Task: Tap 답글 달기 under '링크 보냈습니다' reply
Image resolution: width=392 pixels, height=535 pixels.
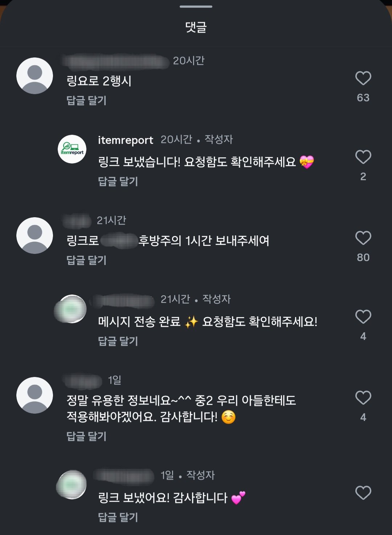Action: [118, 181]
